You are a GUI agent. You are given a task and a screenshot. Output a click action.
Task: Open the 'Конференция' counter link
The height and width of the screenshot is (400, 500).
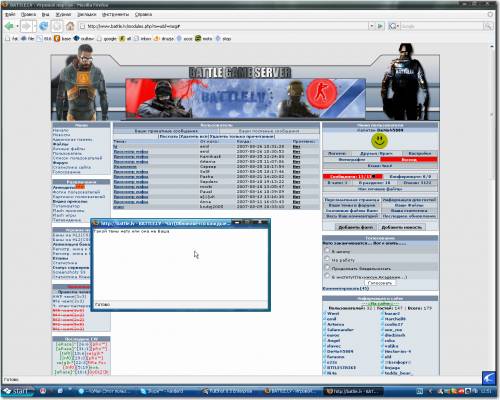pos(410,176)
